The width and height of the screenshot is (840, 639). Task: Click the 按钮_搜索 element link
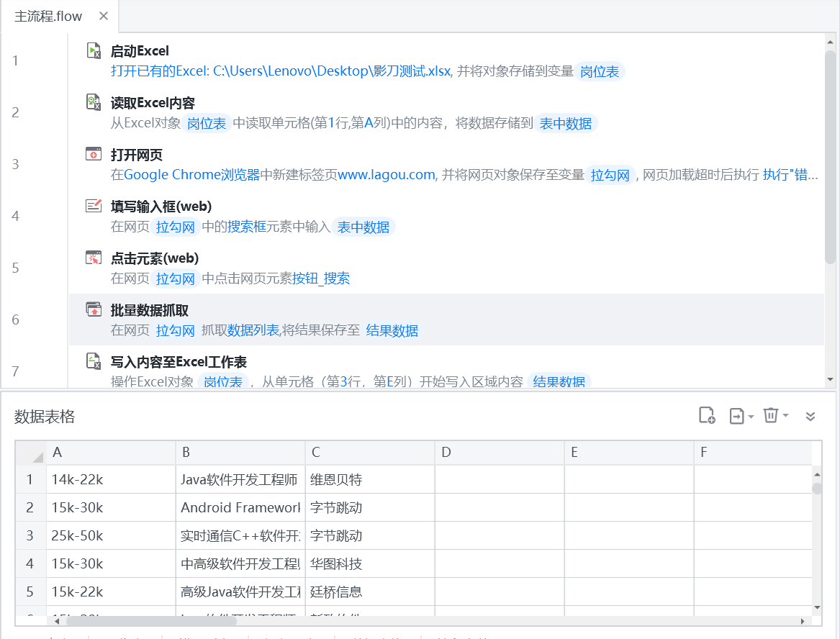[x=320, y=278]
